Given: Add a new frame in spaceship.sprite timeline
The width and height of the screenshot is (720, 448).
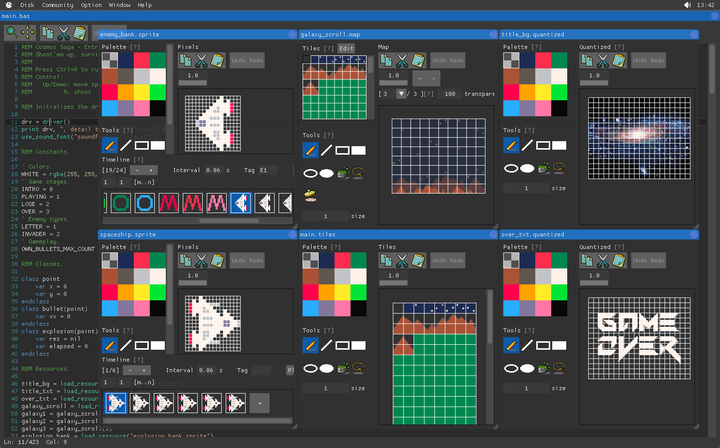Looking at the screenshot, I should (x=260, y=402).
